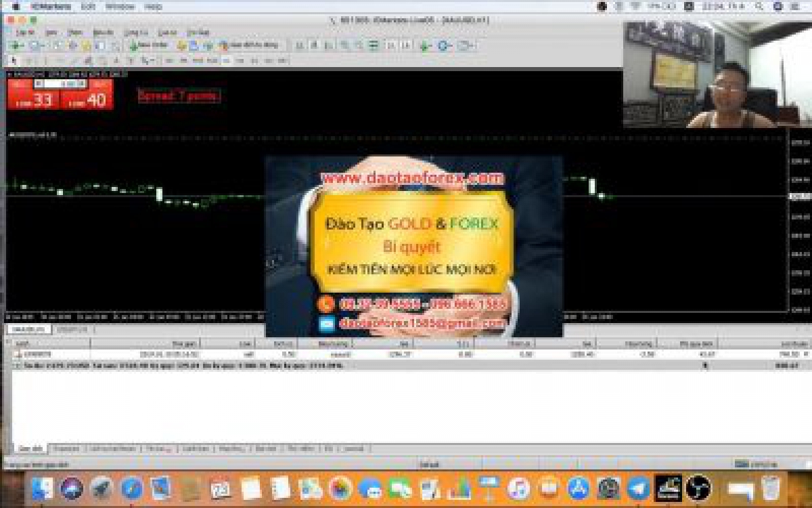This screenshot has width=812, height=508.
Task: Open the Window menu in menu bar
Action: pos(120,6)
